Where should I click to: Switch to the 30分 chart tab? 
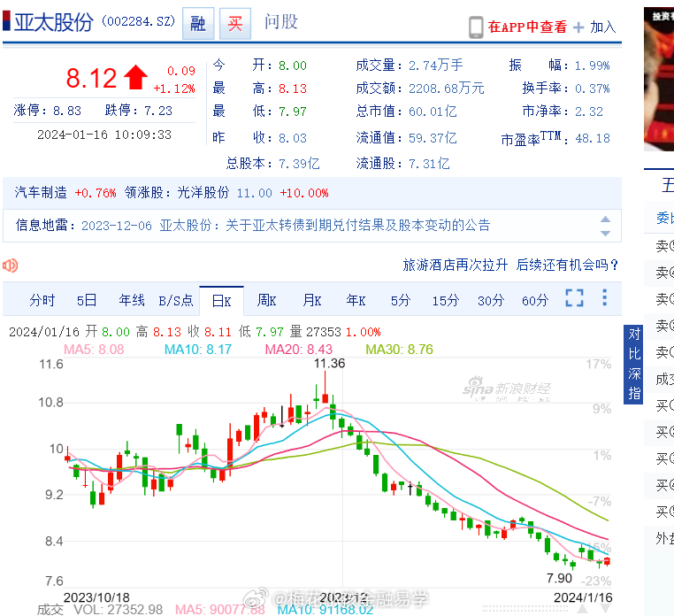490,300
